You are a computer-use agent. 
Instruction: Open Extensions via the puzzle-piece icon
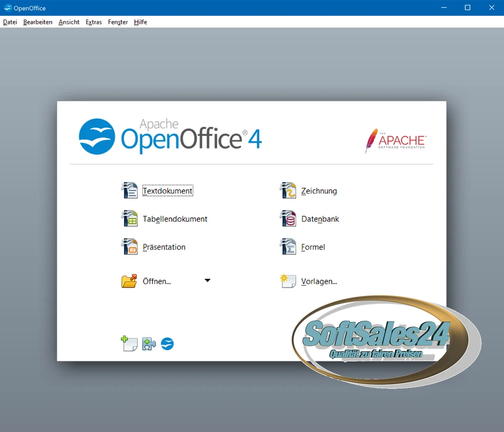click(149, 343)
